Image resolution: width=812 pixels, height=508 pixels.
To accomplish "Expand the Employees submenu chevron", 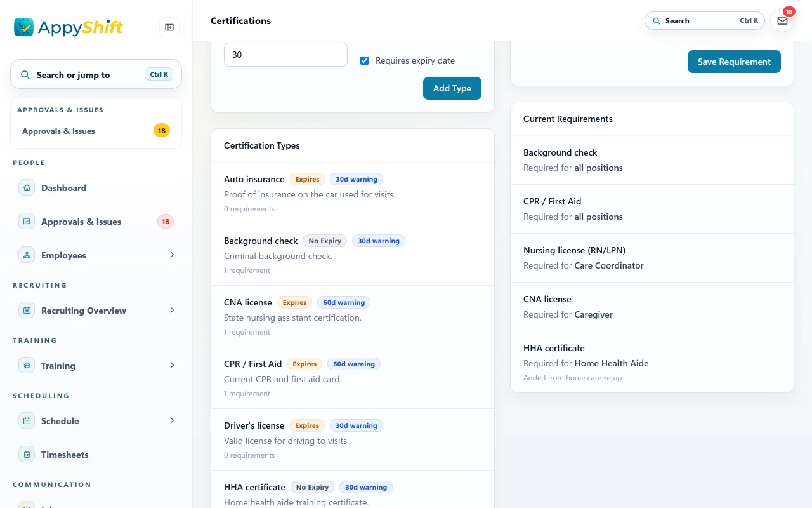I will (172, 255).
